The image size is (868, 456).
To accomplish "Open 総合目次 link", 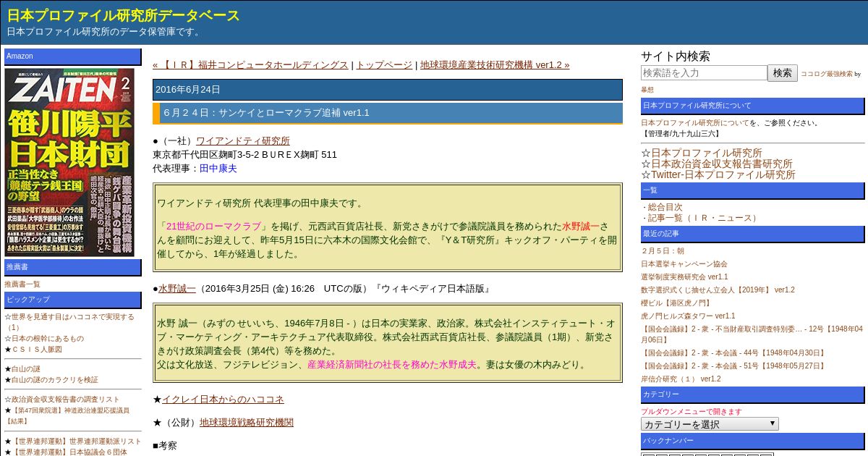I will (x=665, y=207).
